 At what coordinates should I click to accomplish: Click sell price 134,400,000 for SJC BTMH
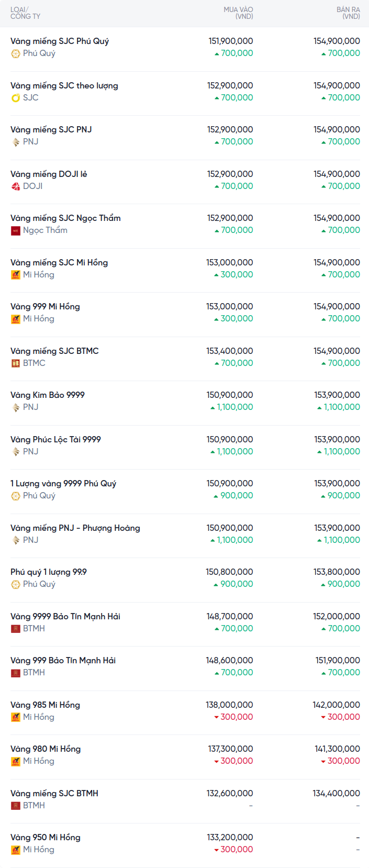(x=337, y=794)
